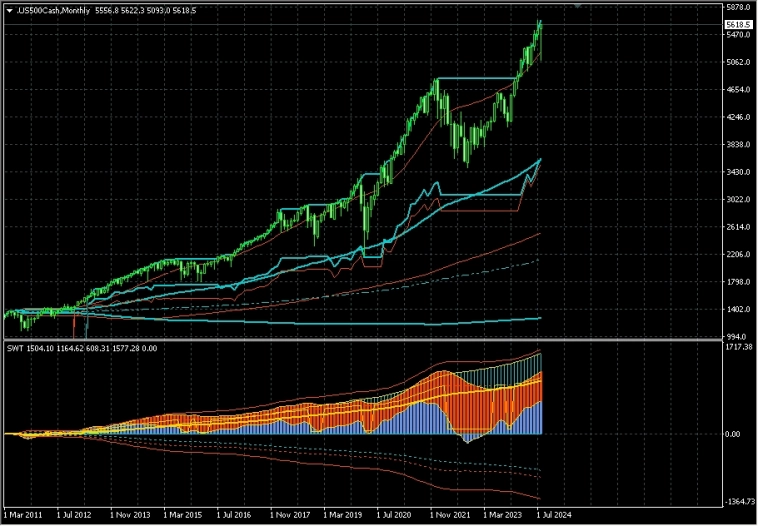Click the triangle arrow before .US500Cash,Monthly

tap(9, 10)
